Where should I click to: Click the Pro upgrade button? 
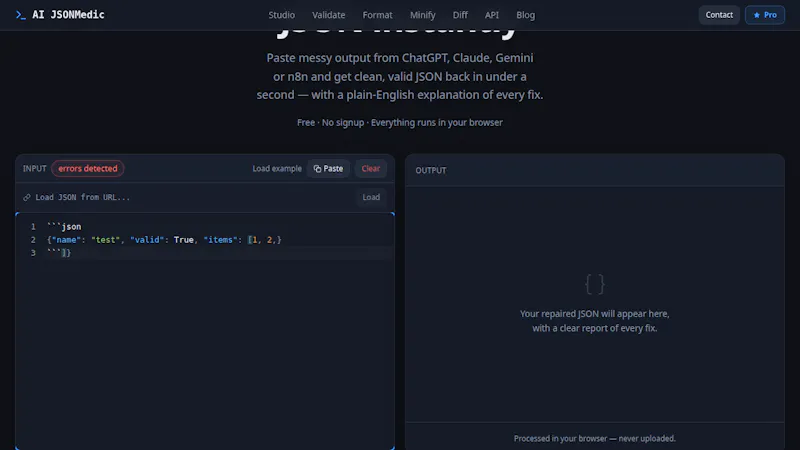point(765,15)
